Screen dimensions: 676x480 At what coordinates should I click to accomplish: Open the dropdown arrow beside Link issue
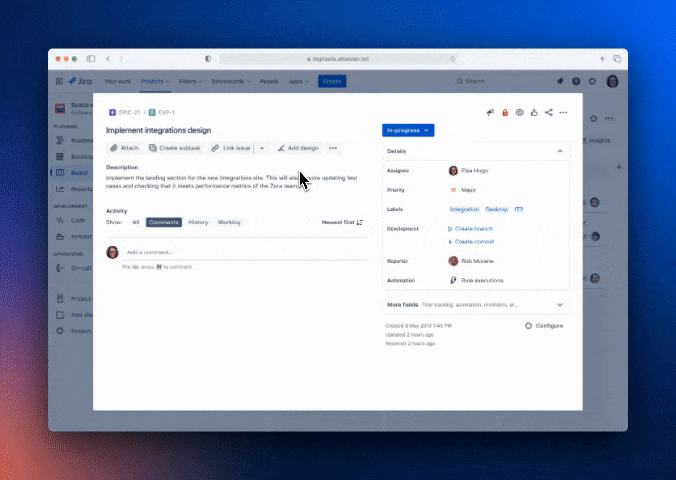262,148
